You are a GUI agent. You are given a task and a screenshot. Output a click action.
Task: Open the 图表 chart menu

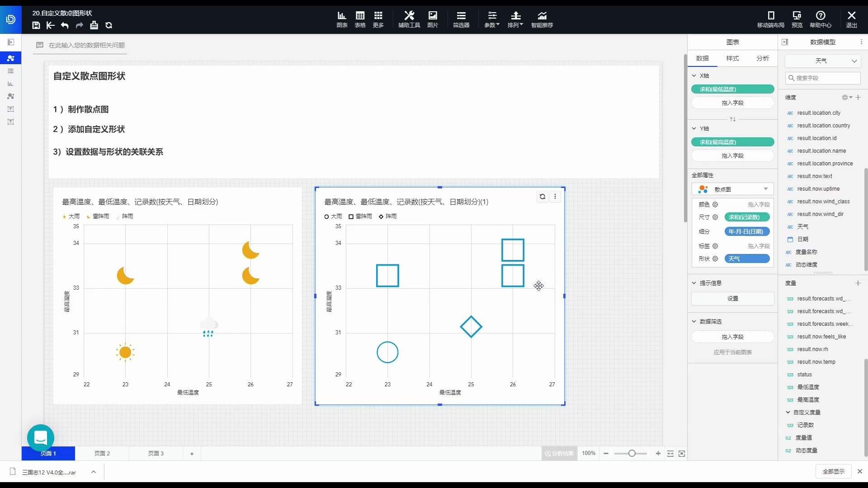click(342, 19)
